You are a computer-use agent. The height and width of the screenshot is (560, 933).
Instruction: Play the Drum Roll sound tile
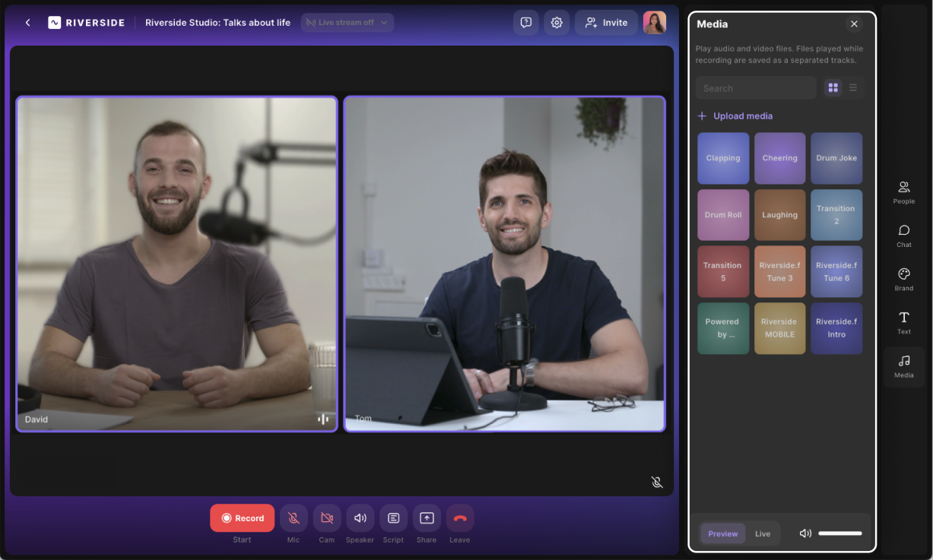click(x=723, y=215)
